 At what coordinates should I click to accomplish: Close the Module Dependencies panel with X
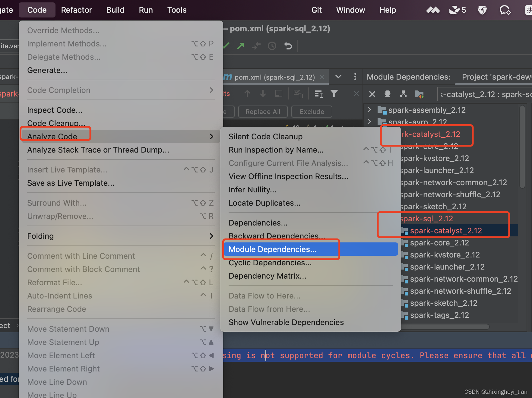pyautogui.click(x=372, y=94)
